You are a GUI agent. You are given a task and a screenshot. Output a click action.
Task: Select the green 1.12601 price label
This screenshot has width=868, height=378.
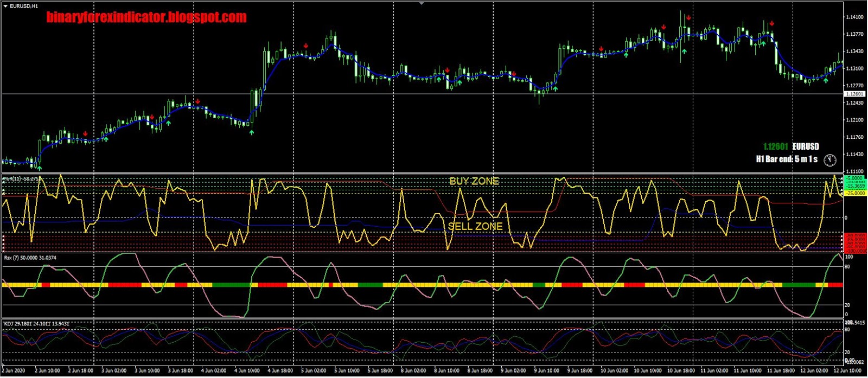coord(776,146)
